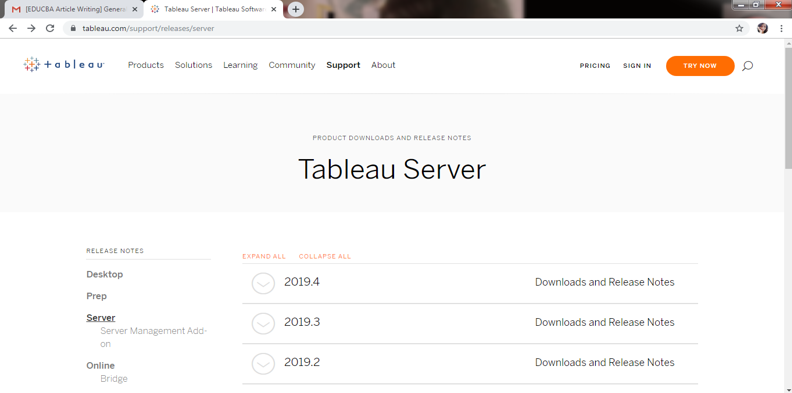Open the Support menu
Image resolution: width=792 pixels, height=393 pixels.
343,65
